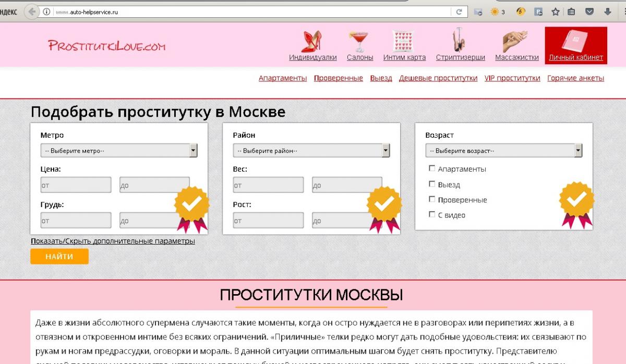Check the Проверенные checkbox
Viewport: 626px width, 364px height.
pyautogui.click(x=431, y=199)
